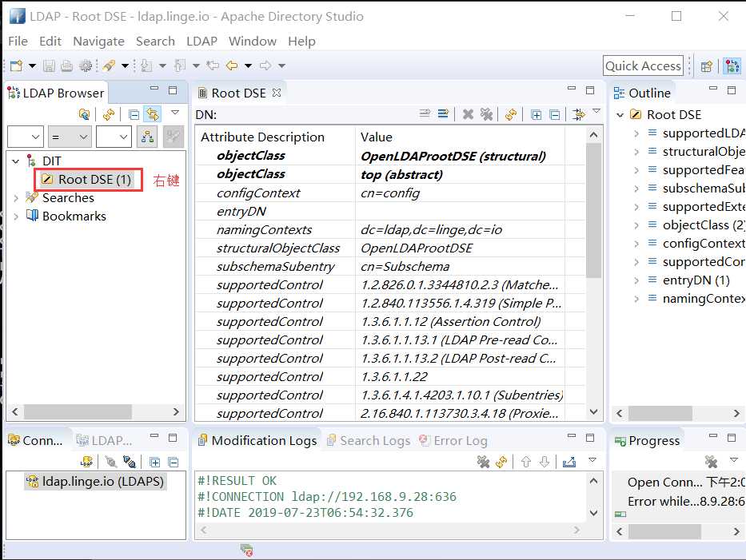The height and width of the screenshot is (560, 746).
Task: Open quick search attribute combo box
Action: tap(26, 137)
